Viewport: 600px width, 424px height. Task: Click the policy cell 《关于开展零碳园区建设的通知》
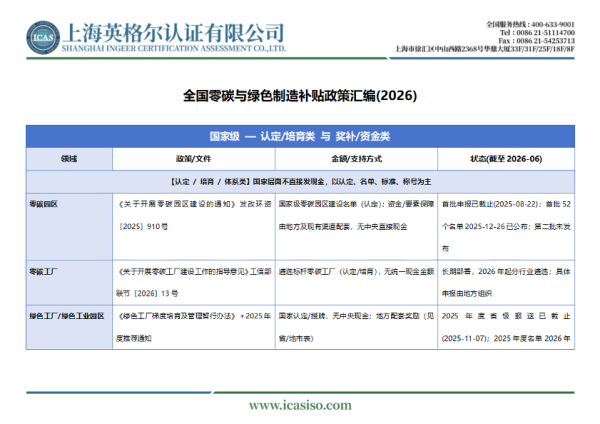[194, 227]
